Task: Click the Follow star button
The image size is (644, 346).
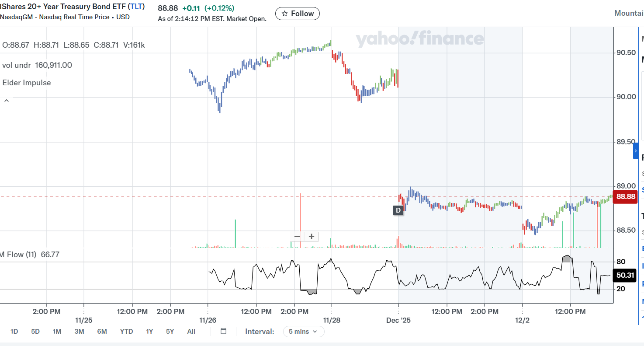Action: click(298, 14)
